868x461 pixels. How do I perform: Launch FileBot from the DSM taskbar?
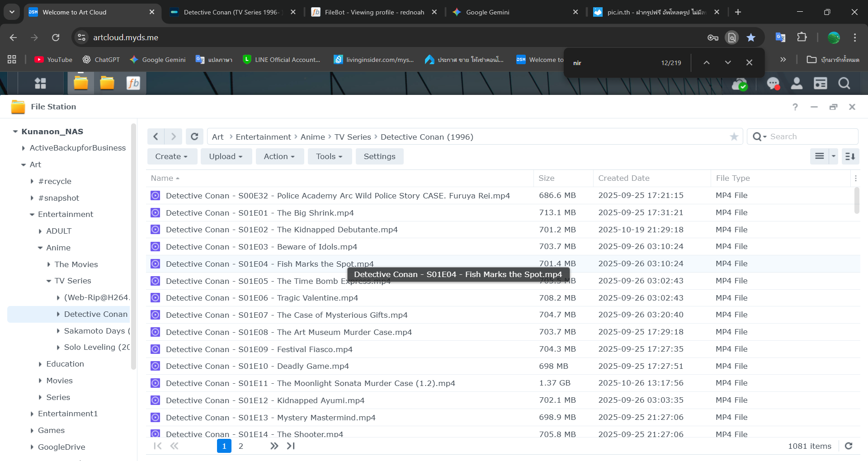pyautogui.click(x=134, y=83)
